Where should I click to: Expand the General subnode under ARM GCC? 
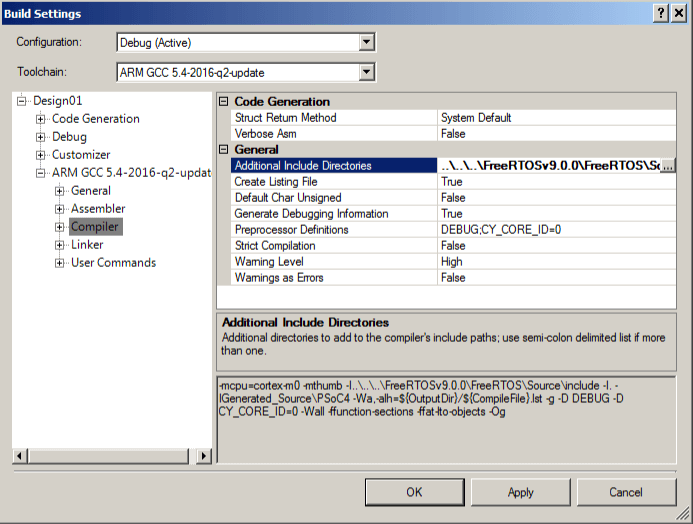(60, 191)
